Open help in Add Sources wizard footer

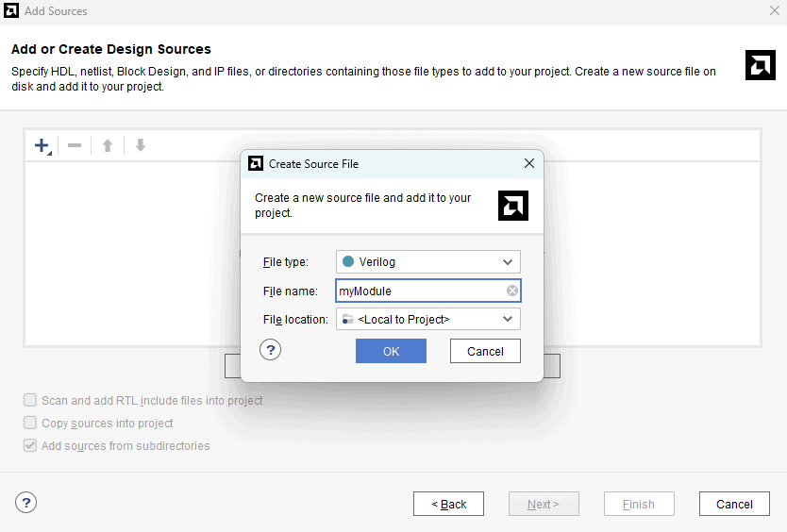(x=26, y=503)
